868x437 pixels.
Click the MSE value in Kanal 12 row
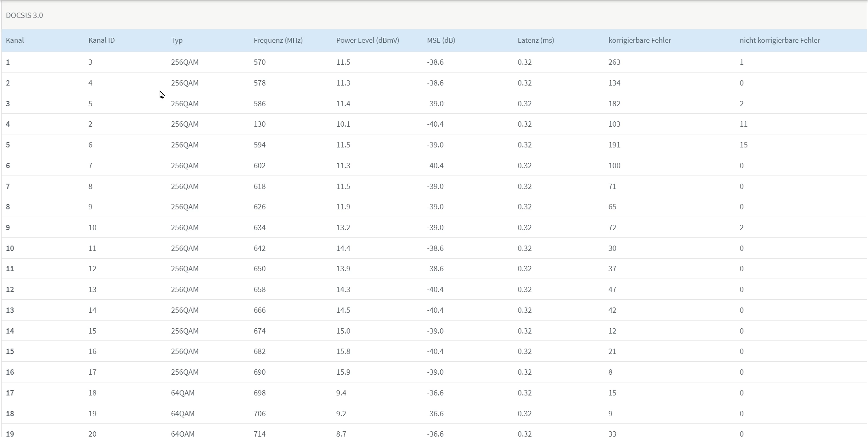click(x=435, y=290)
